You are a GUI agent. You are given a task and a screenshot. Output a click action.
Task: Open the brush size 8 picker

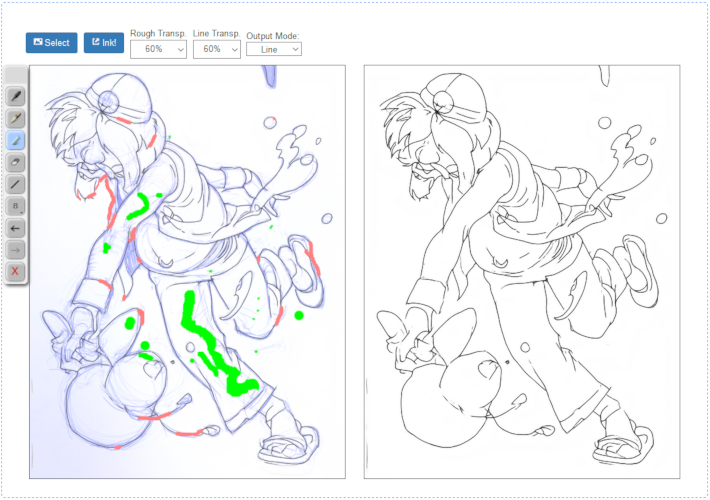pyautogui.click(x=15, y=206)
